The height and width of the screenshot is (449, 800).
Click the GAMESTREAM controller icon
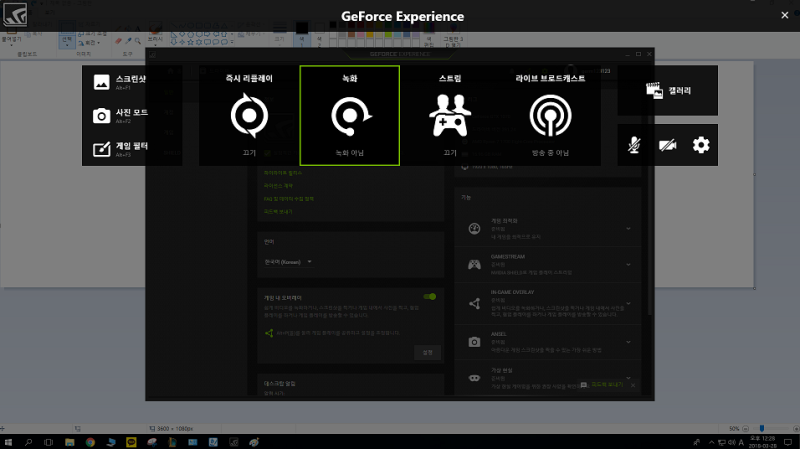tap(474, 264)
